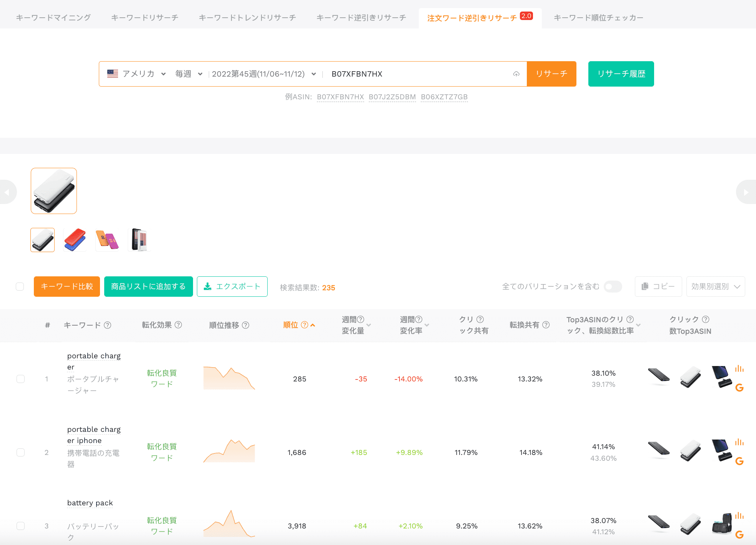
Task: Tick the select-all checkbox beside キーワード比較
Action: point(20,286)
